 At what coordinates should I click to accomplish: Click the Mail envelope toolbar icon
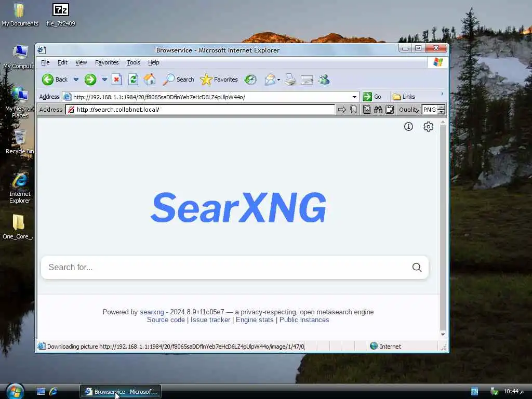[x=270, y=79]
